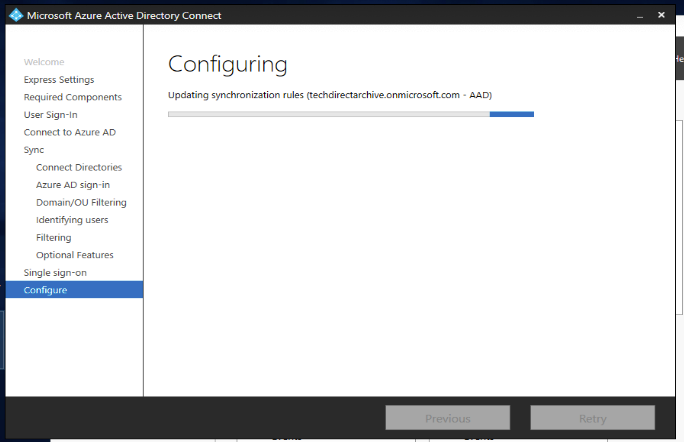
Task: Close the Azure AD Connect window
Action: pos(661,15)
